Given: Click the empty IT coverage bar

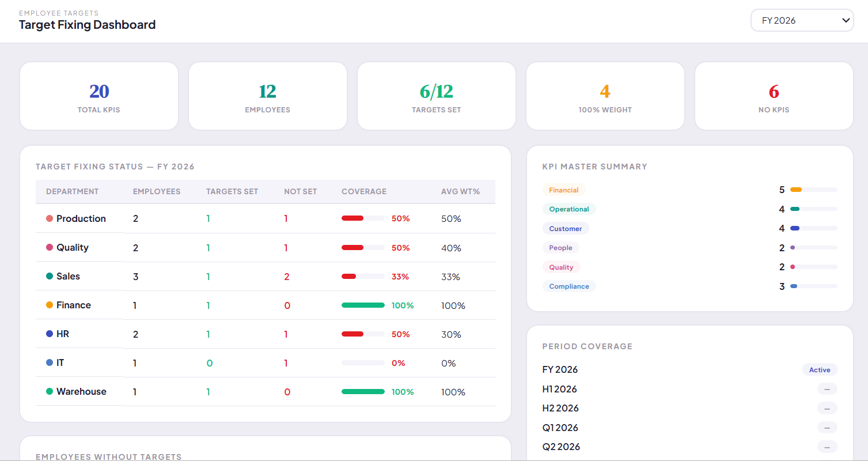Looking at the screenshot, I should point(363,362).
